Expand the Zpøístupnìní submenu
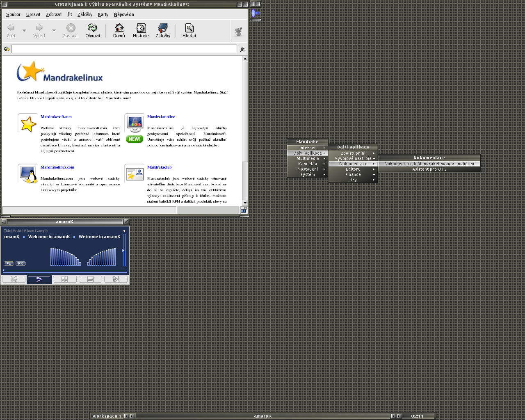The height and width of the screenshot is (420, 525). tap(353, 153)
